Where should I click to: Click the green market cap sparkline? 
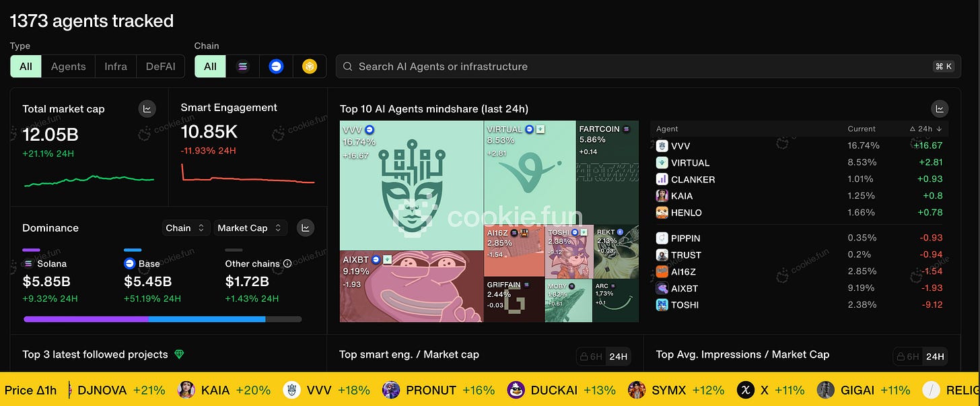pyautogui.click(x=89, y=181)
